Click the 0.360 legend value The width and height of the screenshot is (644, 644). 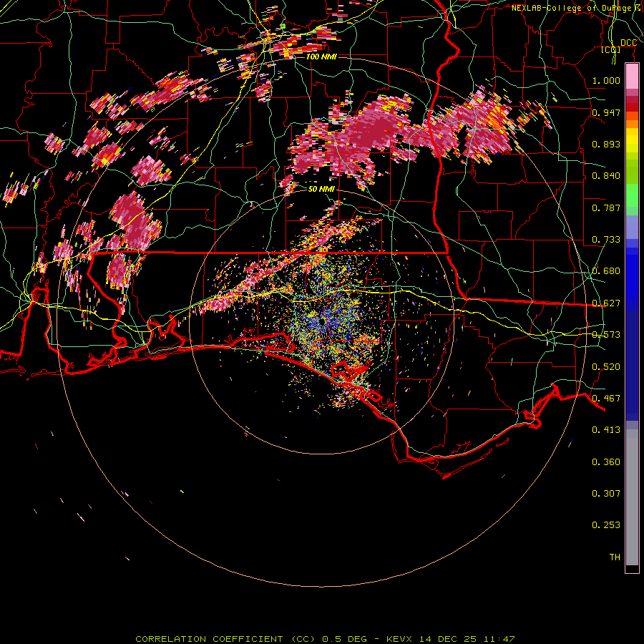click(606, 462)
